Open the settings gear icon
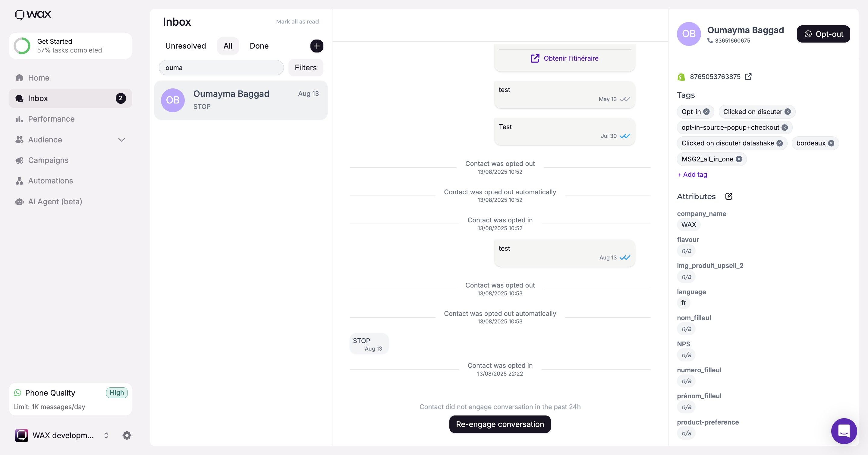The width and height of the screenshot is (868, 455). tap(127, 435)
